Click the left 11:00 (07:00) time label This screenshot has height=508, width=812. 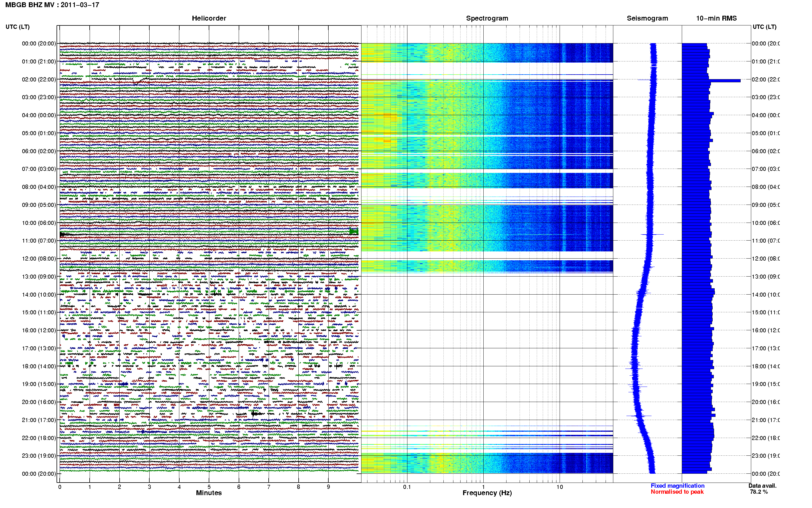tap(39, 241)
